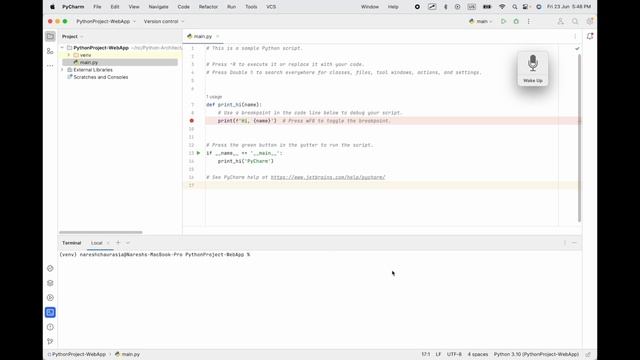
Task: Open the macOS Control Center icon
Action: pos(526,7)
